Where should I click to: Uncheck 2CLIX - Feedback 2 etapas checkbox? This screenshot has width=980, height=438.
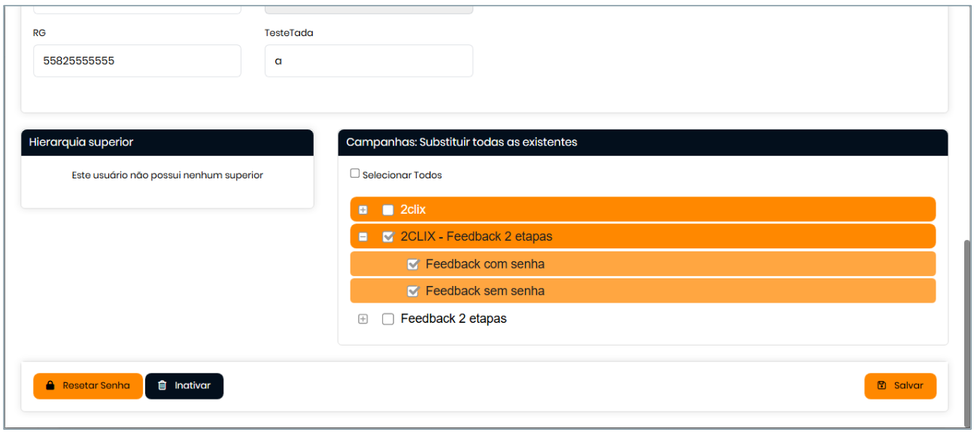[x=388, y=237]
